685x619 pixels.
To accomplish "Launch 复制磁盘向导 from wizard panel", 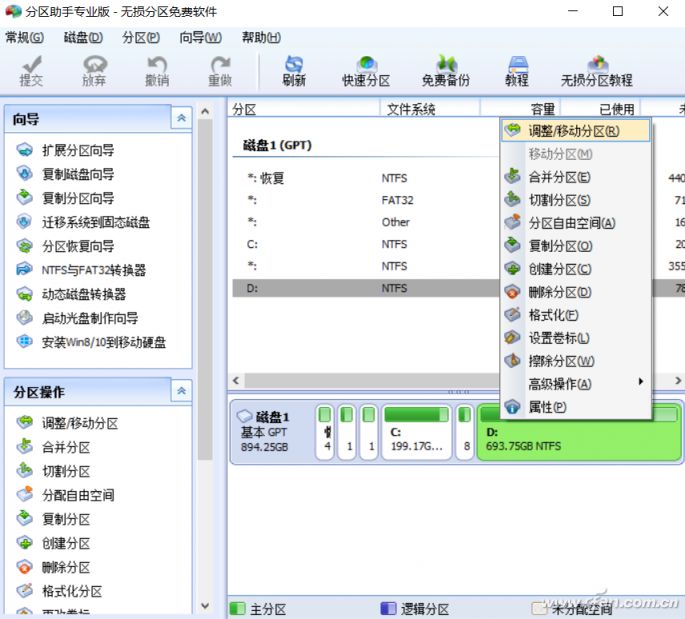I will [x=65, y=174].
